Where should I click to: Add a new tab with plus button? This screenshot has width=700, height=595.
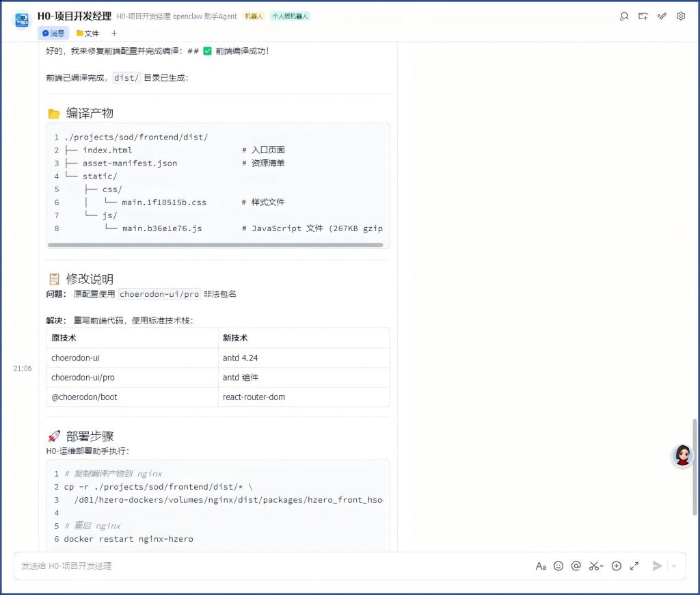(x=114, y=33)
